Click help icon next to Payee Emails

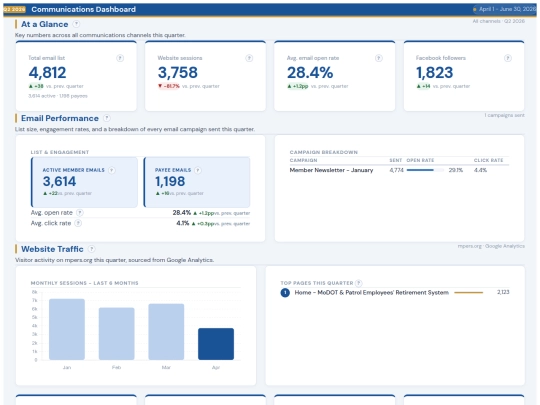[198, 170]
